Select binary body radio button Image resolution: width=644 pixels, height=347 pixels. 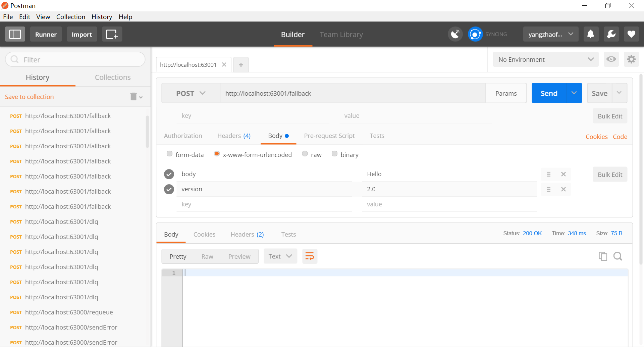(x=334, y=154)
